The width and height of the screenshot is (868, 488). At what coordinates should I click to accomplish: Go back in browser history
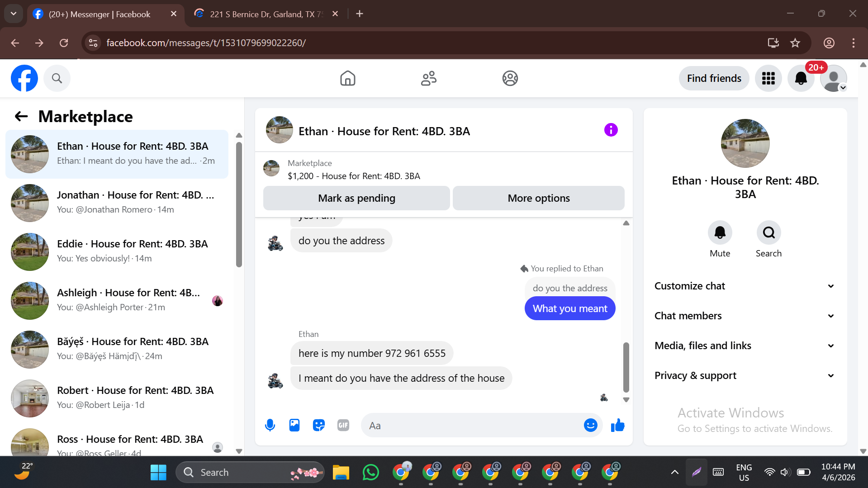pyautogui.click(x=15, y=43)
